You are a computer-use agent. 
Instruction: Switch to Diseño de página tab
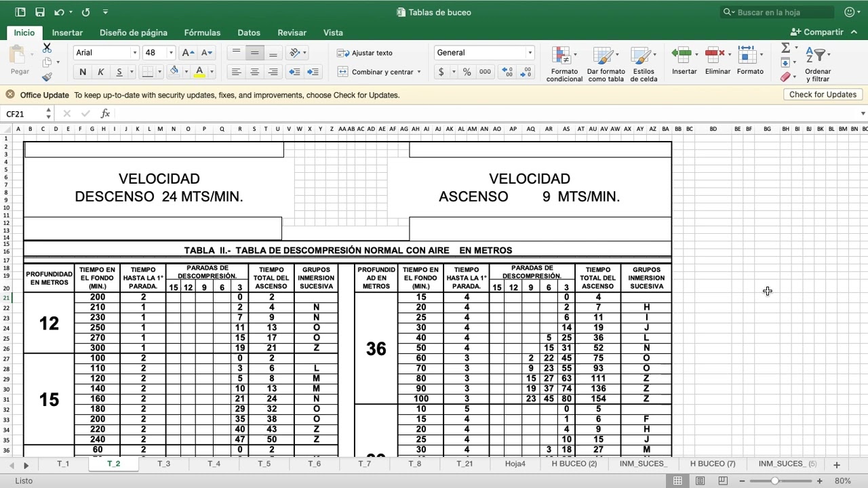134,33
